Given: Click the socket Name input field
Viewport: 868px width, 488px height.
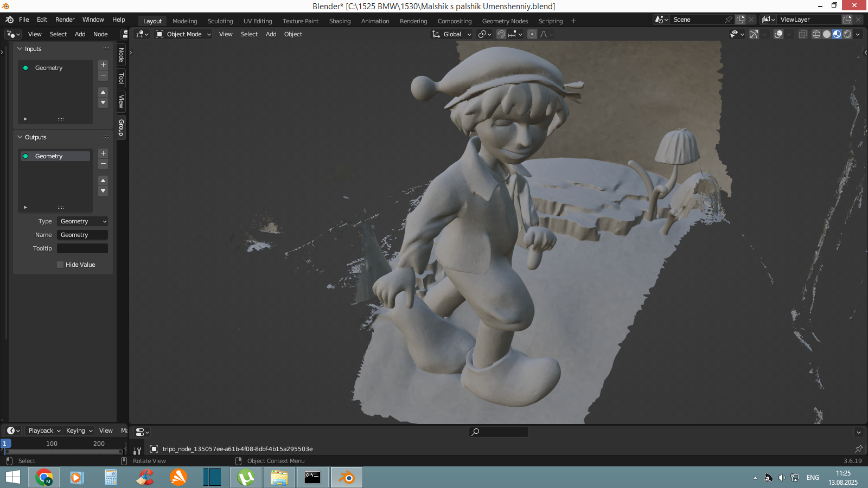Looking at the screenshot, I should tap(82, 235).
